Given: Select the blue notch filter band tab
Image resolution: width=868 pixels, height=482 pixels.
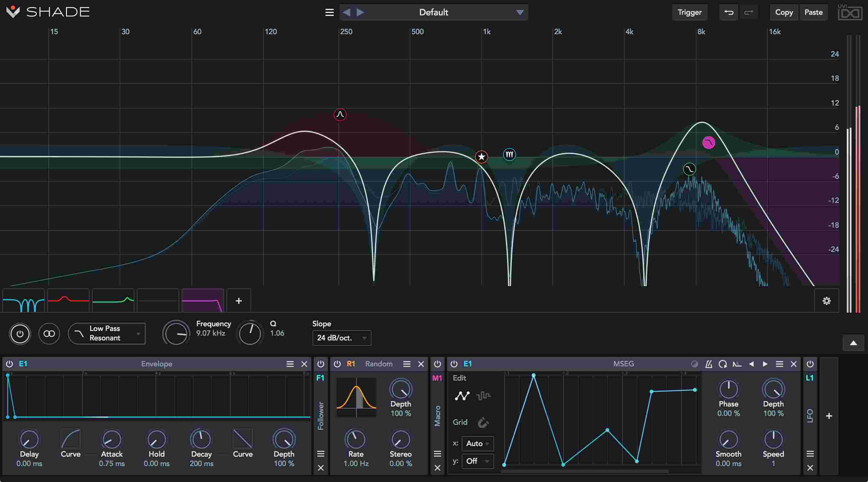Looking at the screenshot, I should [24, 300].
